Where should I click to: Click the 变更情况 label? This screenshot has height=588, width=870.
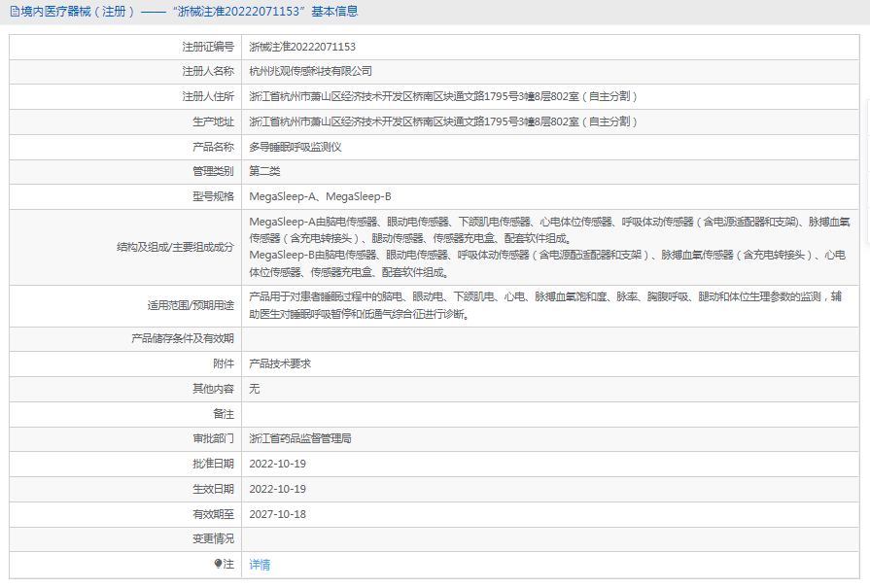pos(213,538)
